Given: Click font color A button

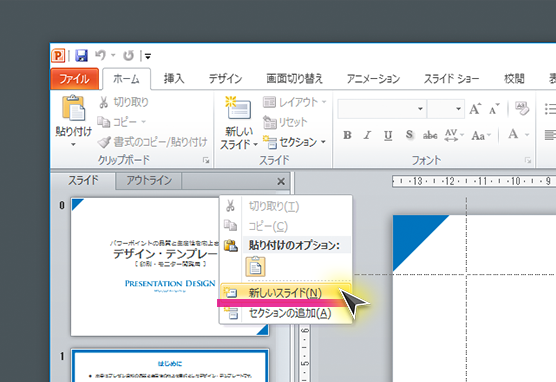Looking at the screenshot, I should pos(513,134).
